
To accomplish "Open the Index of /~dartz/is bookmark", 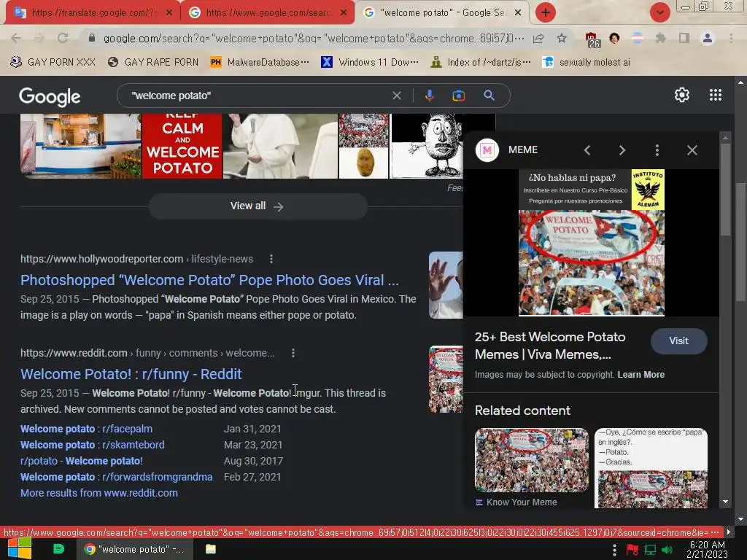I will tap(480, 63).
